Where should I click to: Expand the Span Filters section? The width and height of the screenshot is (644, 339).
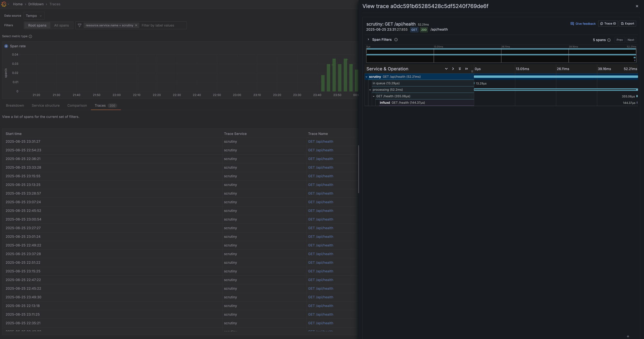(368, 40)
